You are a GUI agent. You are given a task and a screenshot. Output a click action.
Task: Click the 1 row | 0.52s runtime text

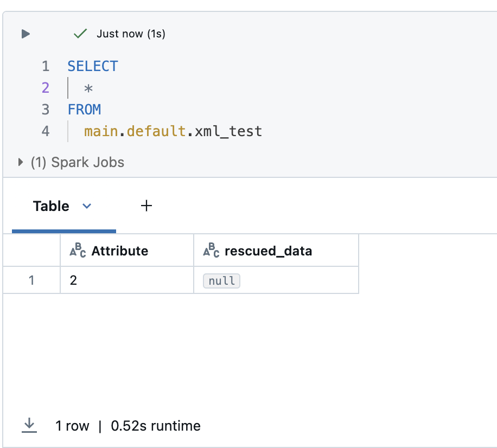tap(128, 425)
